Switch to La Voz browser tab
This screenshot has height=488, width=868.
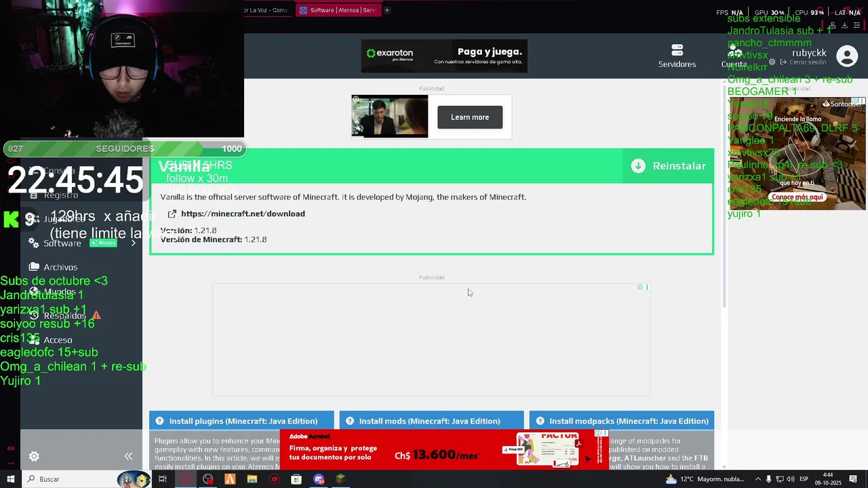pos(268,10)
